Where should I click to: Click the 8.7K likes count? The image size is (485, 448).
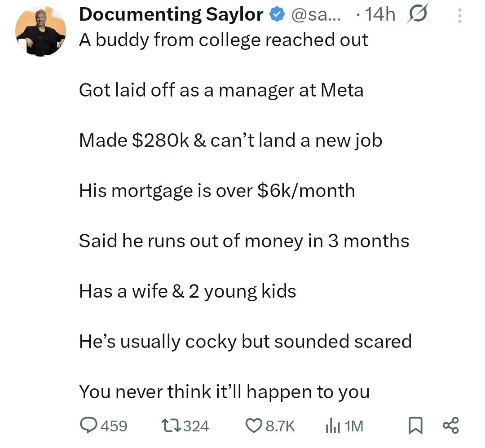click(280, 426)
